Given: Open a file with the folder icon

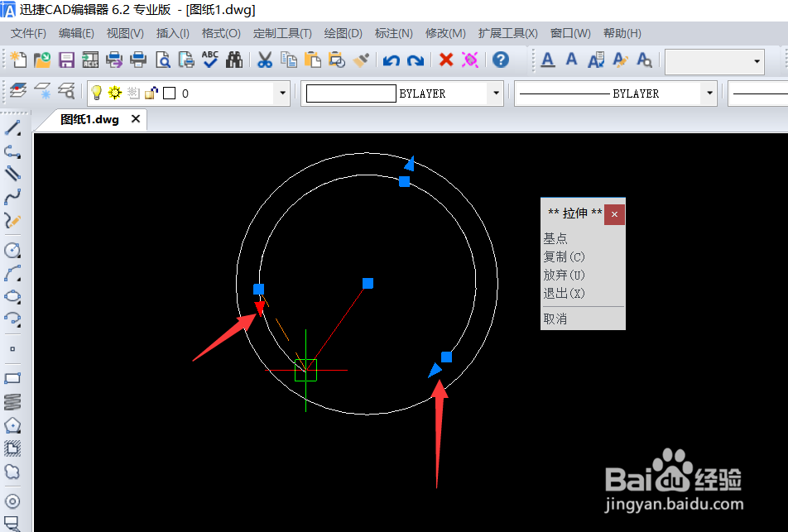Looking at the screenshot, I should (42, 60).
